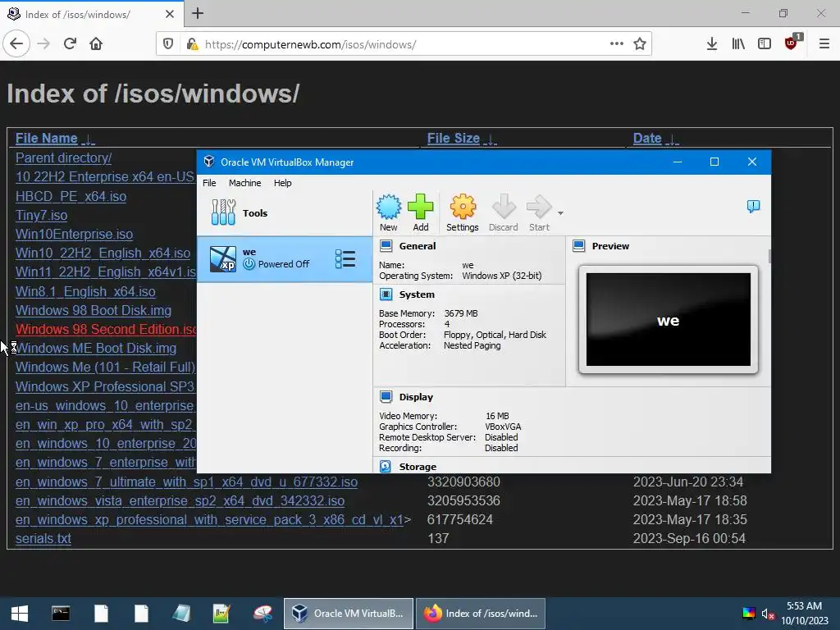Open the Start button dropdown arrow

tap(560, 213)
